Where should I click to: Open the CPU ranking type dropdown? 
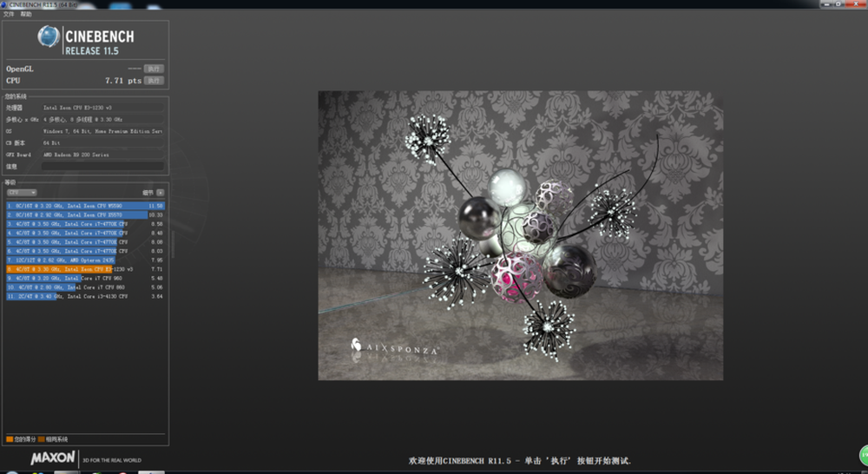click(23, 192)
